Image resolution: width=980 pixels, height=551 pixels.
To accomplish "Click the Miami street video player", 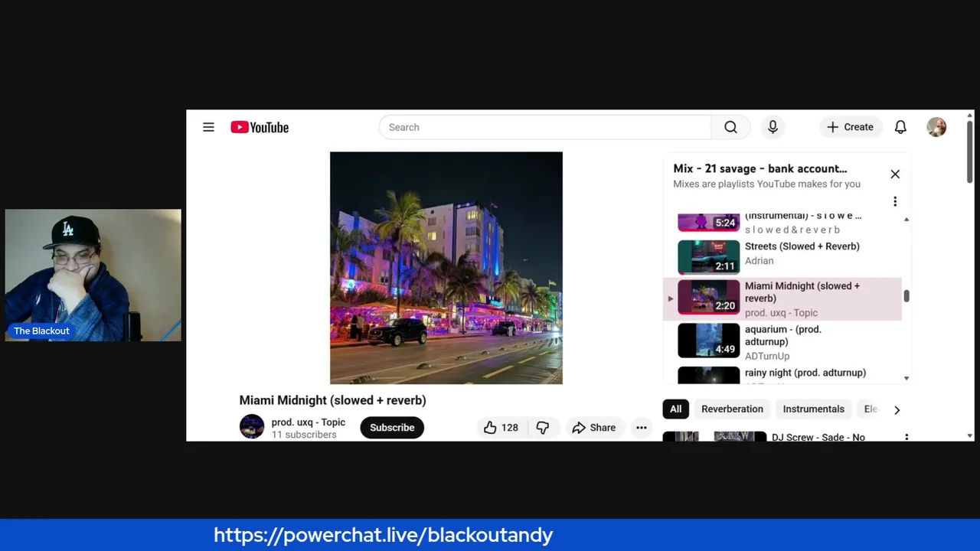I will 446,268.
